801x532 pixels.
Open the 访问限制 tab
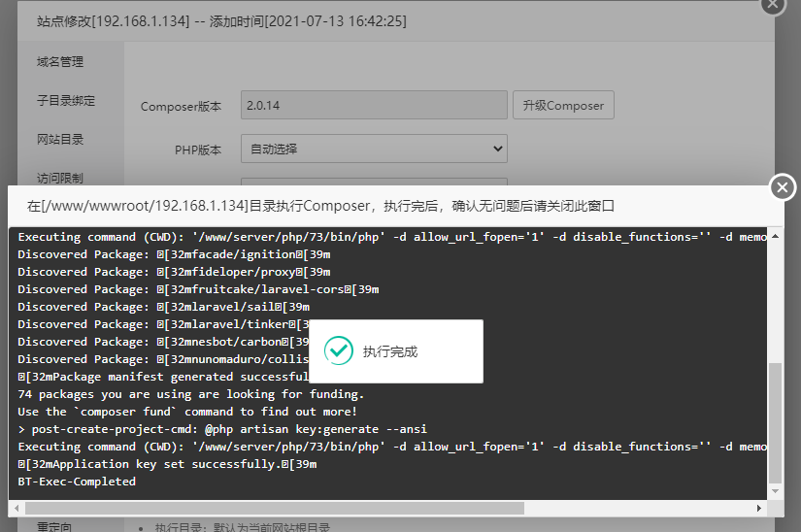60,179
